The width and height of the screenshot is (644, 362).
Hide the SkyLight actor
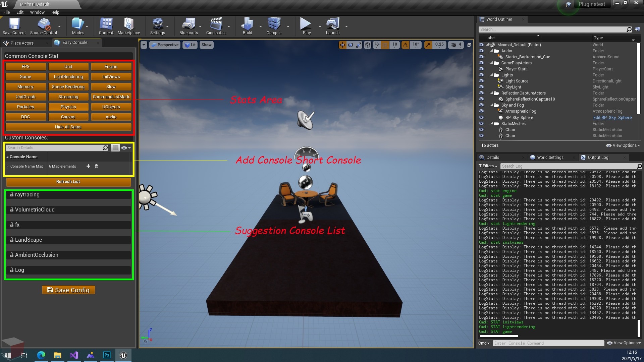coord(481,87)
